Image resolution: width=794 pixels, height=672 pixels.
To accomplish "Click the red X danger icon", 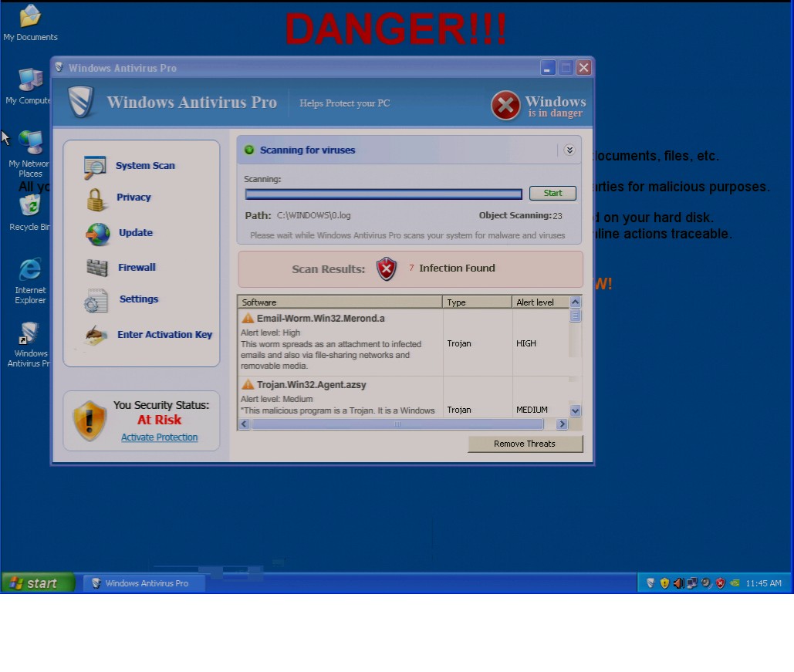I will coord(505,106).
